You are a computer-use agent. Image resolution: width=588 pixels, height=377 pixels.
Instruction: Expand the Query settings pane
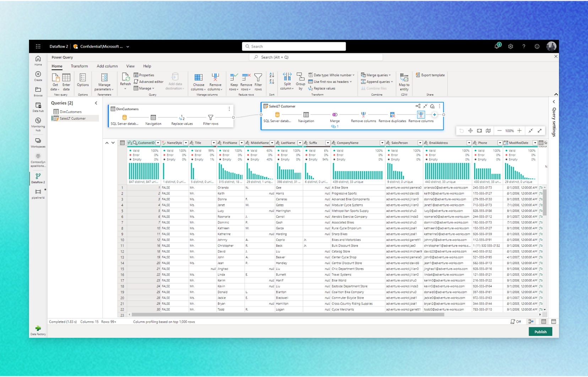click(554, 102)
